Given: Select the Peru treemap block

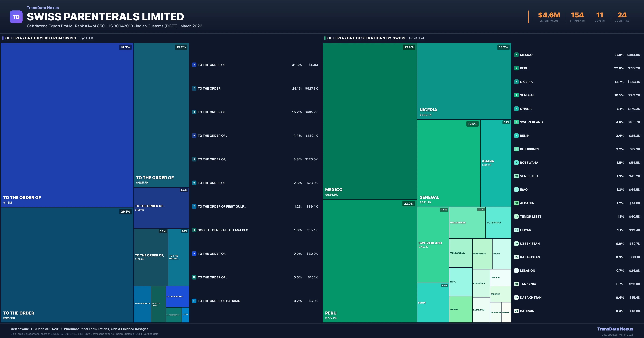Looking at the screenshot, I should click(369, 261).
